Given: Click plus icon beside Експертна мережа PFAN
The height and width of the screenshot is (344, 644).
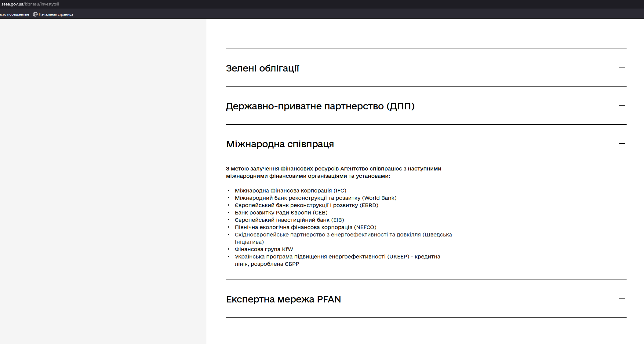Looking at the screenshot, I should (x=622, y=299).
